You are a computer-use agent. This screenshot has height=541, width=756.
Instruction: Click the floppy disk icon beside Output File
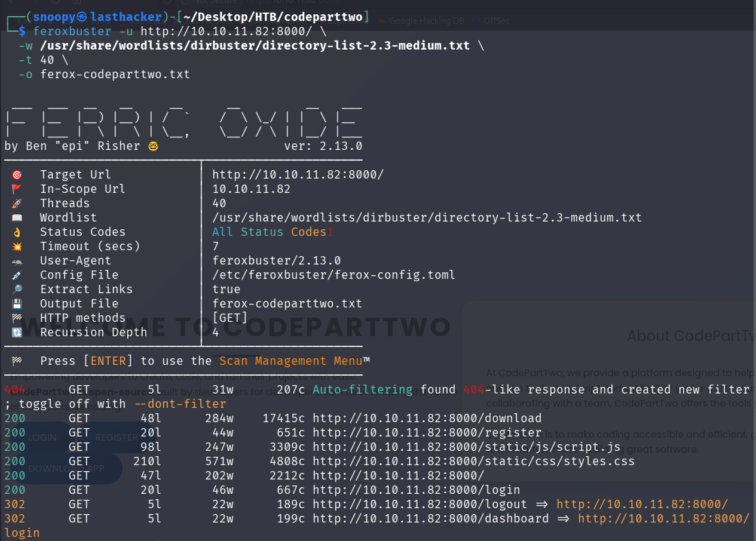[17, 304]
